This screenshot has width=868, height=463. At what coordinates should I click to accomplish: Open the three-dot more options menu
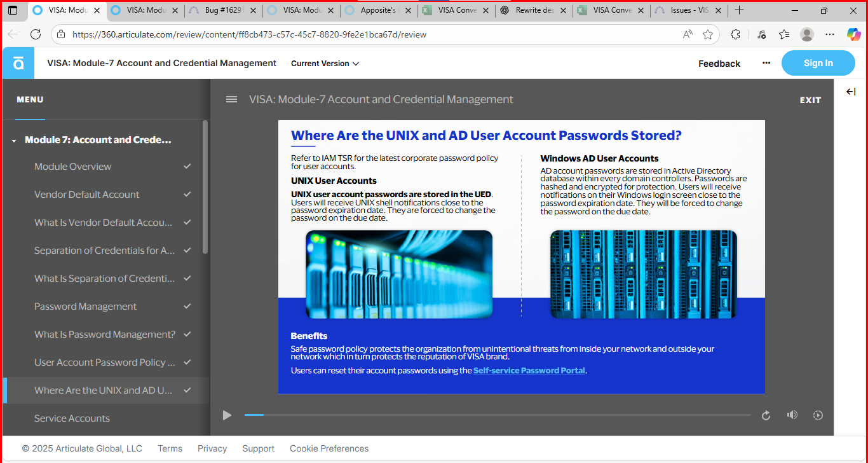coord(766,63)
